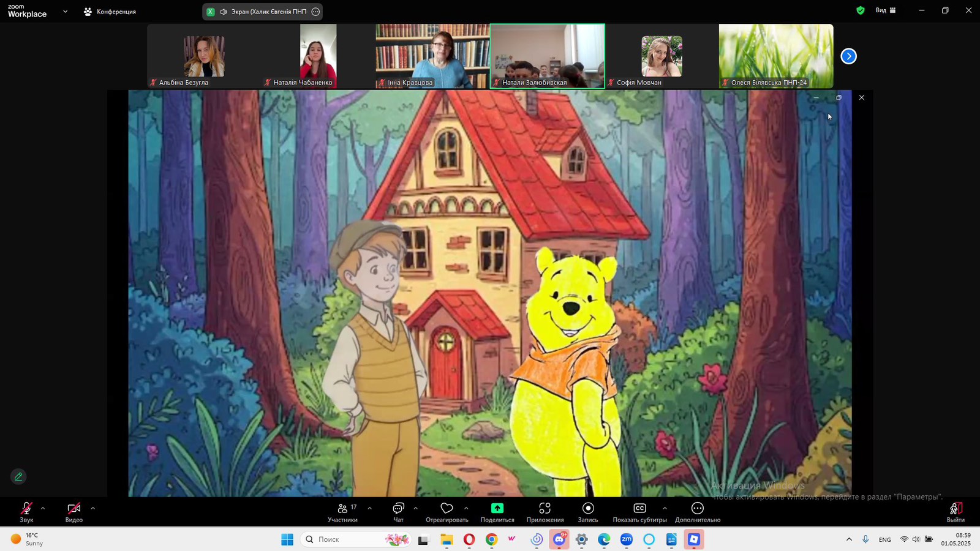This screenshot has width=980, height=551.
Task: Turn on the video camera
Action: (73, 509)
